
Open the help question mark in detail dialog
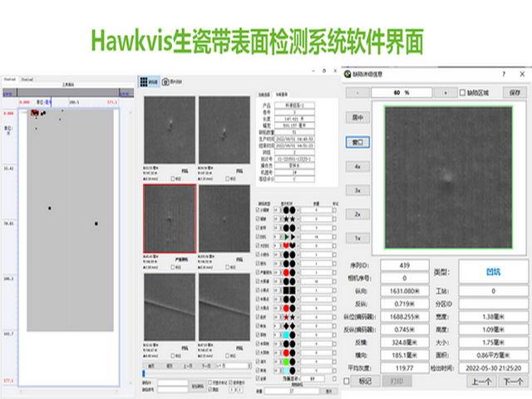click(504, 74)
